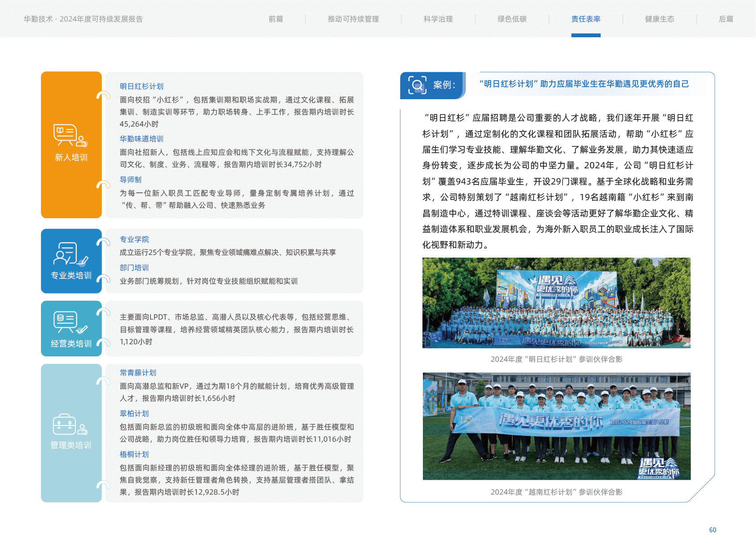Navigate to the 健康生态 tab
Viewport: 756px width, 557px height.
click(659, 19)
